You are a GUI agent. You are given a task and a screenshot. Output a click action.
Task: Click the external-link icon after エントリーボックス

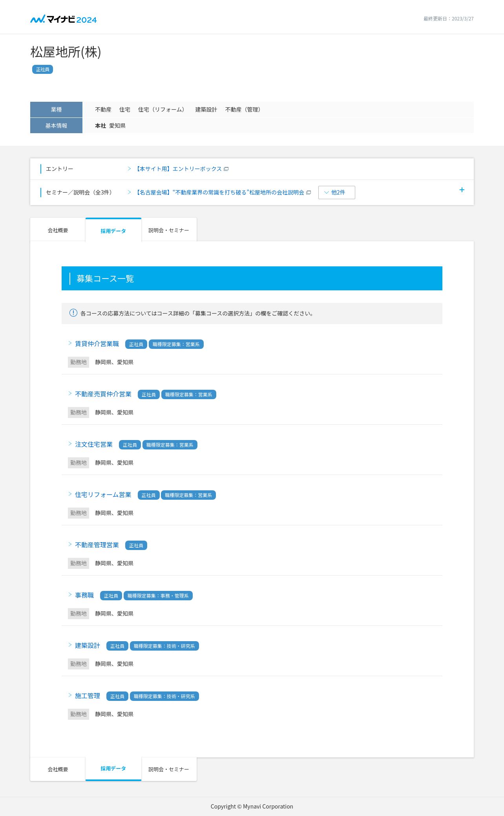pos(226,169)
